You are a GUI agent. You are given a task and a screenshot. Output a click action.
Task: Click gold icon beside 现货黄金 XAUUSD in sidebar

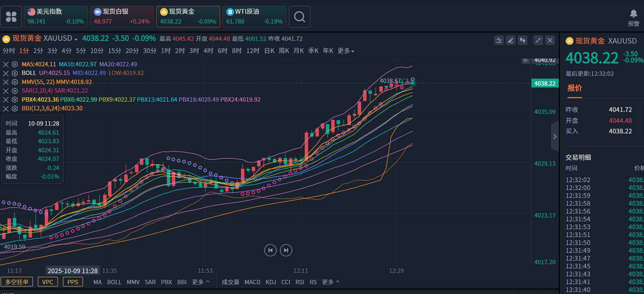(x=569, y=41)
